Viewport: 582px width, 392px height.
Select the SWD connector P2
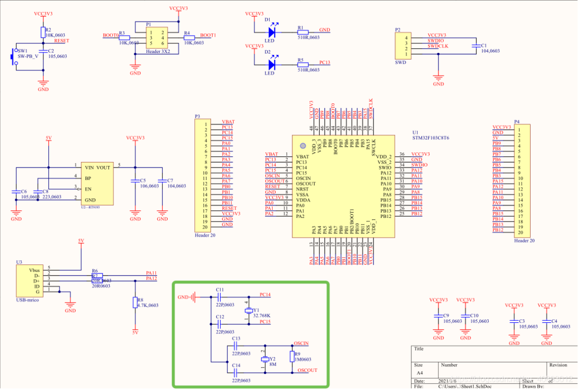402,45
